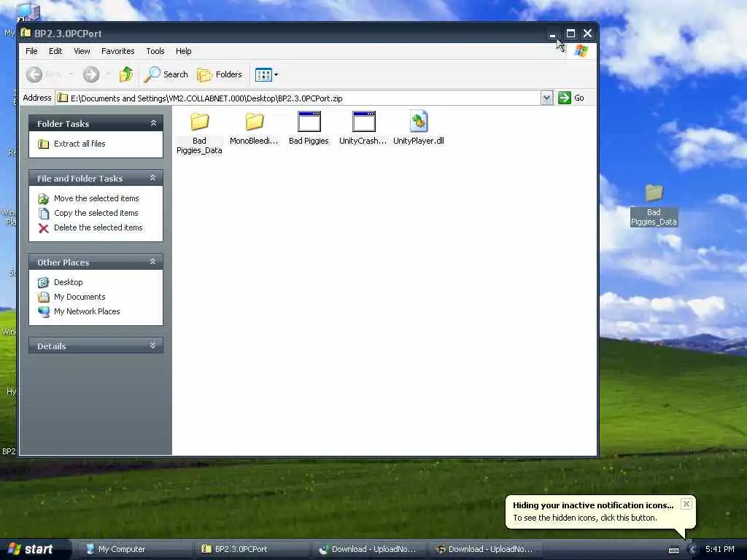Go to My Network Places
Image resolution: width=747 pixels, height=560 pixels.
point(79,311)
